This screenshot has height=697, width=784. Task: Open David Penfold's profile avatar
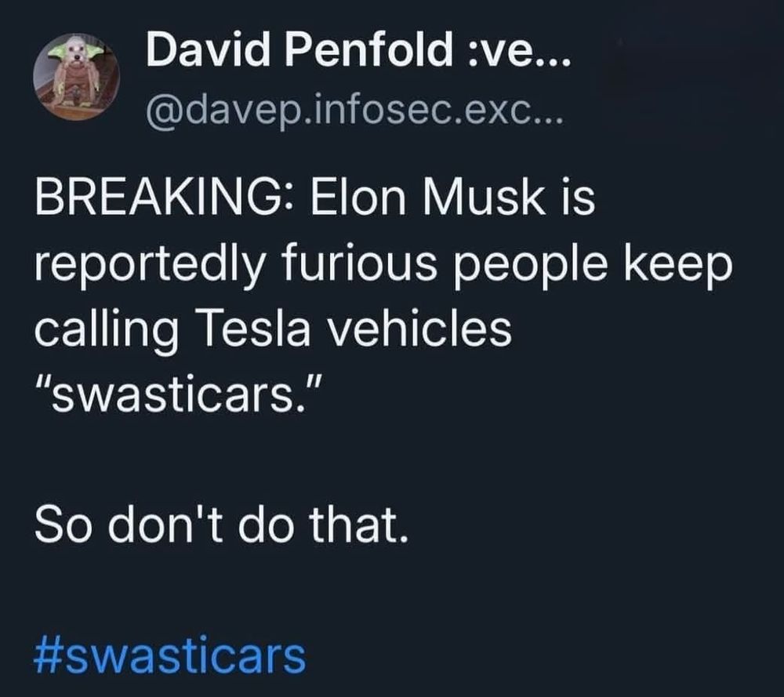77,77
